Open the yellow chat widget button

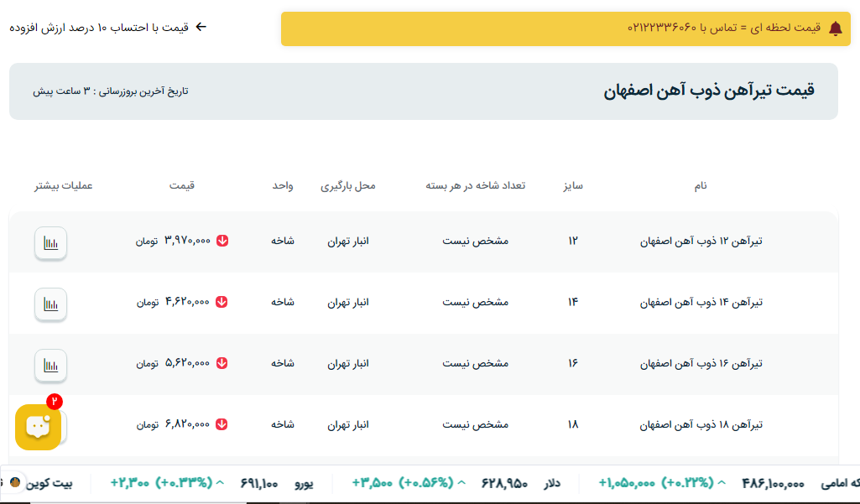38,427
